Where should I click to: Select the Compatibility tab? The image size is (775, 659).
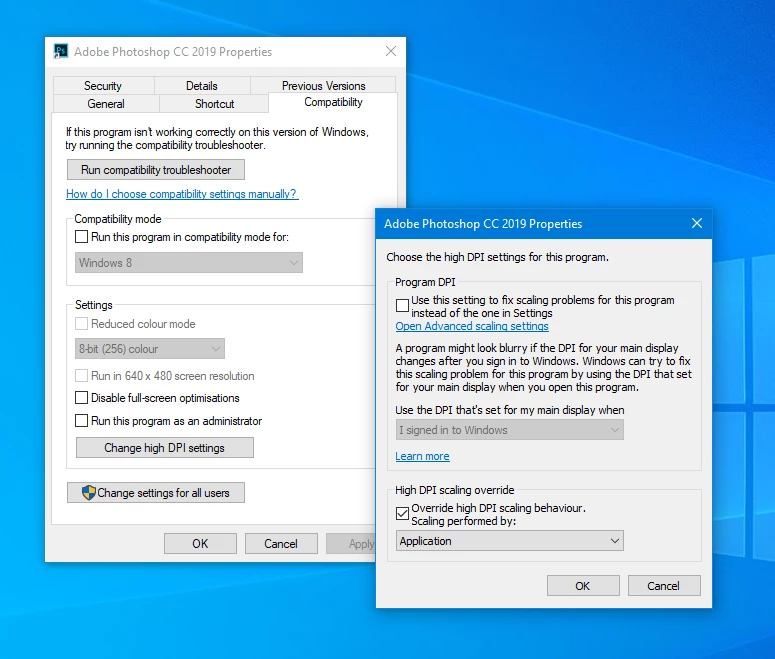point(333,102)
